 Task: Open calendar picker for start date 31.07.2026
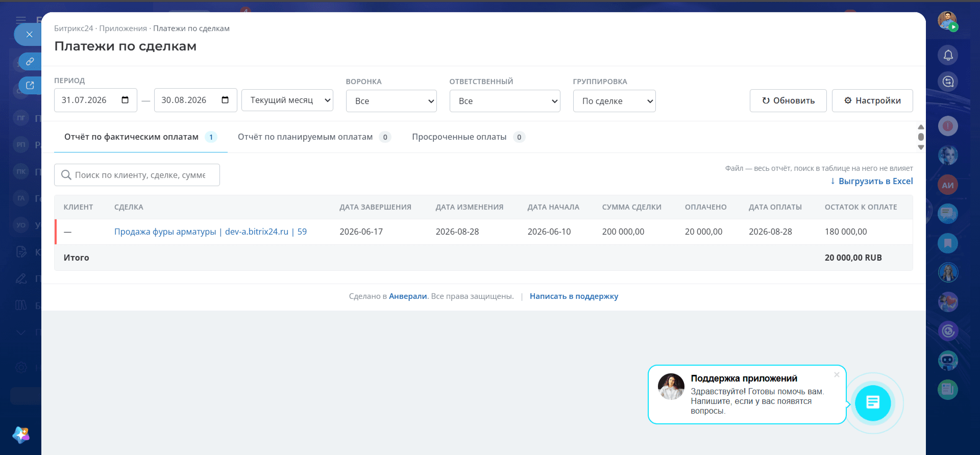[x=125, y=100]
